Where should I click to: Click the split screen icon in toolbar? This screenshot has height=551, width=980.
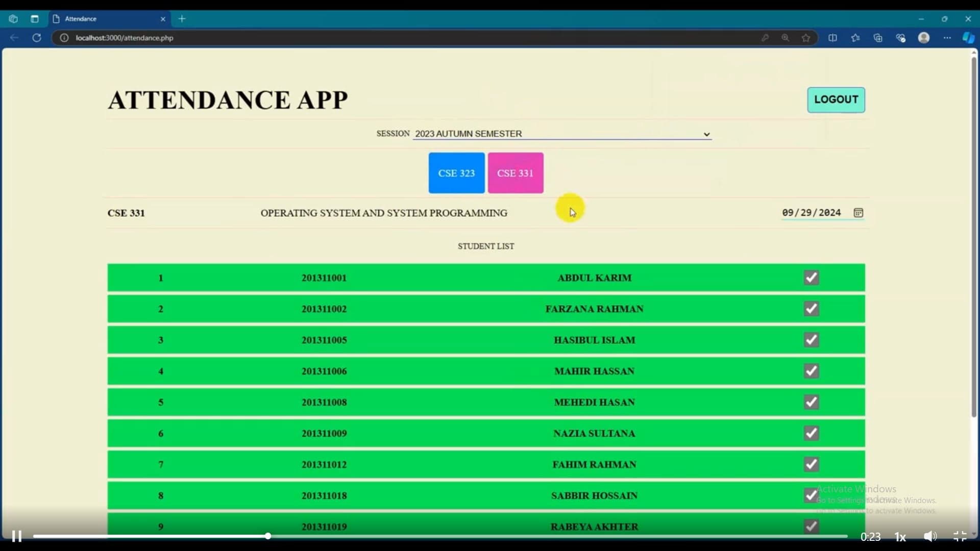coord(833,38)
